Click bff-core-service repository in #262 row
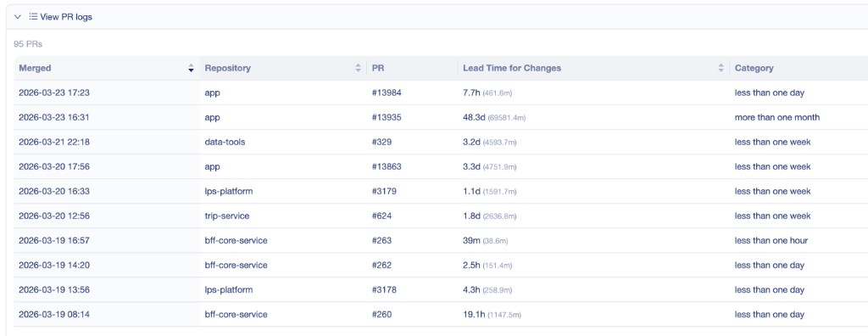Screen dimensions: 868x336 coord(236,265)
